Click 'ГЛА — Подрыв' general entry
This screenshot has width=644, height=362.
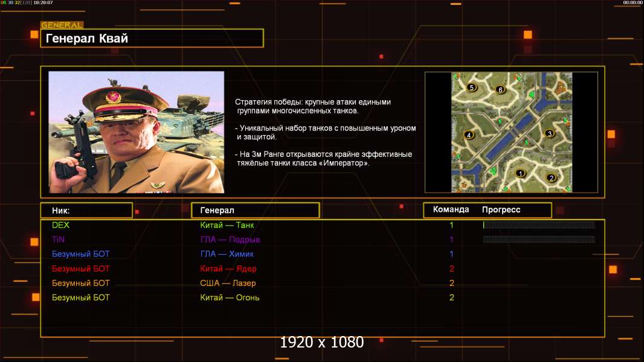pyautogui.click(x=230, y=240)
